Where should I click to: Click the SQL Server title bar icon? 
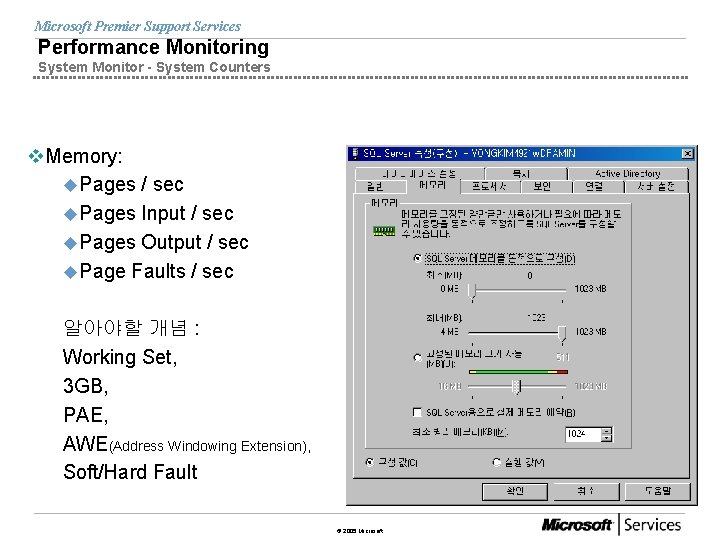point(355,153)
